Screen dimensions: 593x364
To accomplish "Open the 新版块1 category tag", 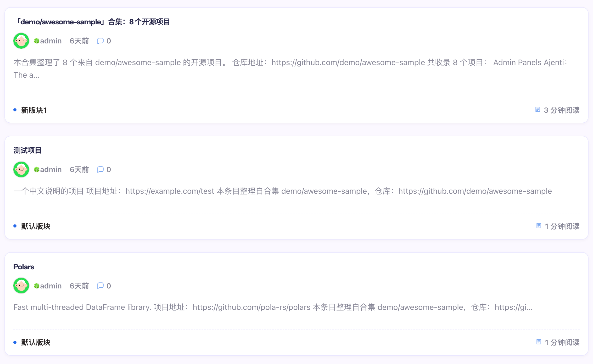I will (x=34, y=110).
